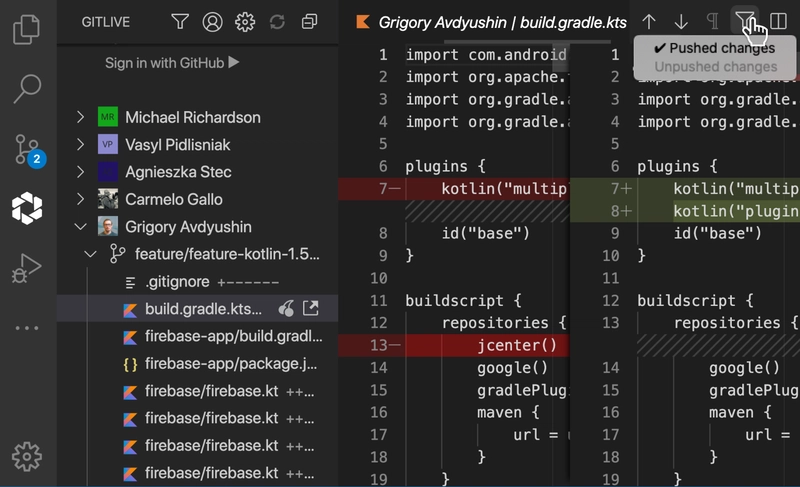Open the Explorer view in activity bar
Screen dimensions: 800x487
point(27,28)
